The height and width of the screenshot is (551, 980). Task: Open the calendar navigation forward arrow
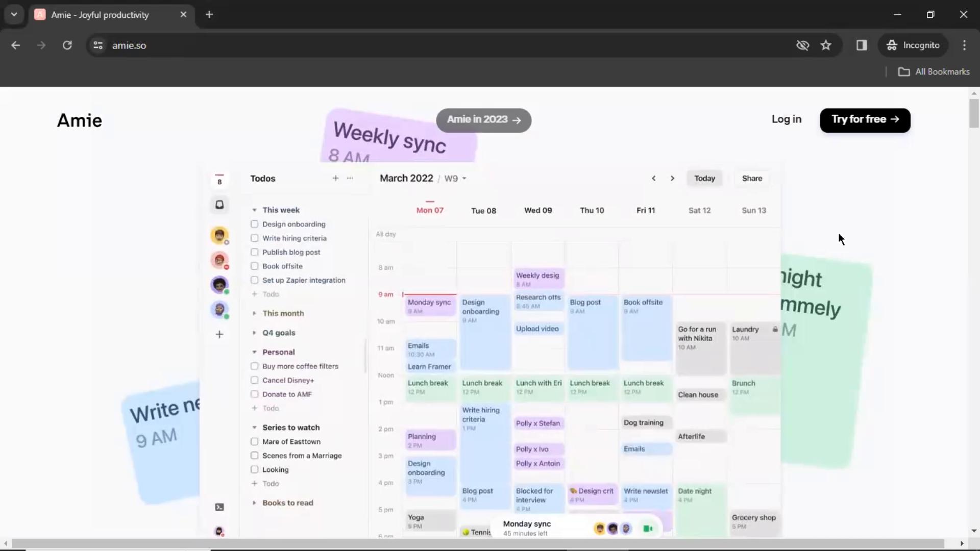672,178
